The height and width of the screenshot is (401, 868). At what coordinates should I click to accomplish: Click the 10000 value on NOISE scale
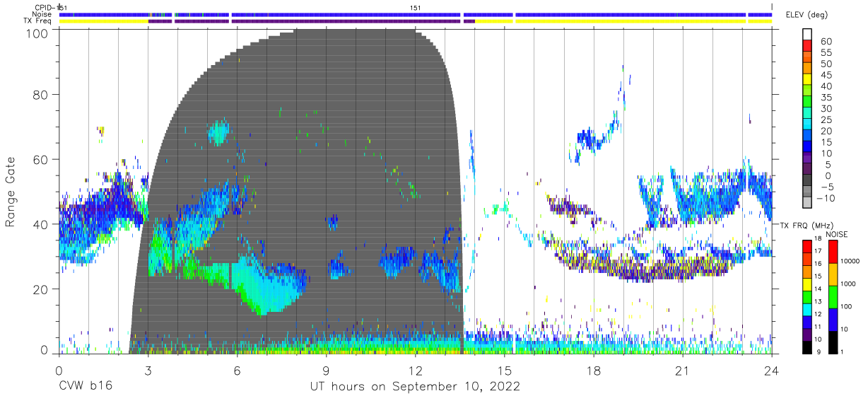pos(849,262)
